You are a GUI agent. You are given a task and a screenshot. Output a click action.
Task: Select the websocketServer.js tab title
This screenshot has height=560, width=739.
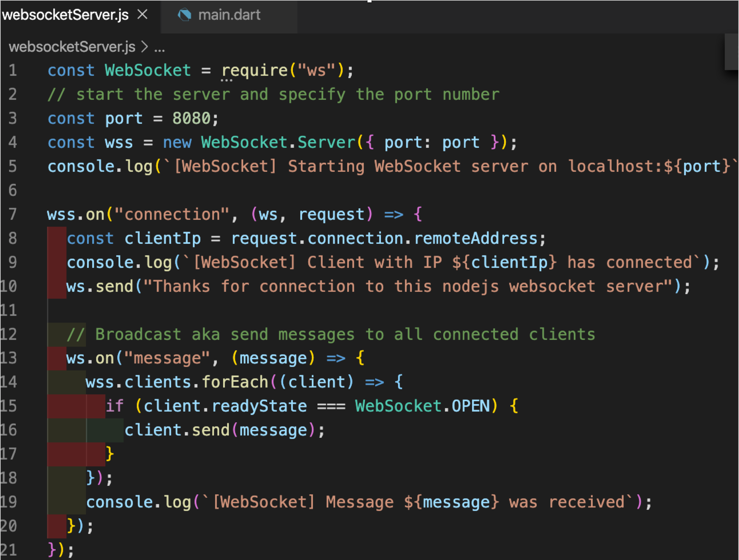coord(65,15)
